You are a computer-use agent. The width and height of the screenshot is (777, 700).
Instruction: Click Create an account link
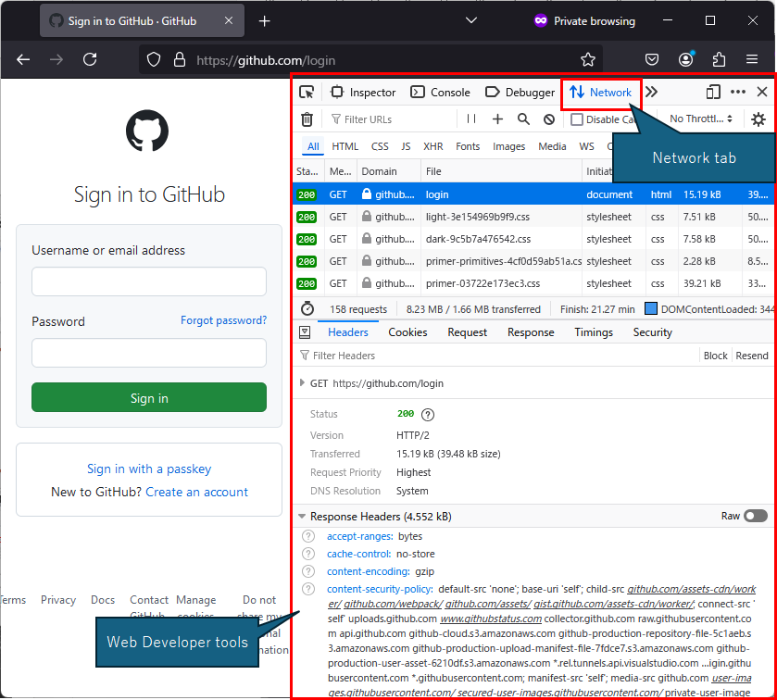pyautogui.click(x=196, y=492)
